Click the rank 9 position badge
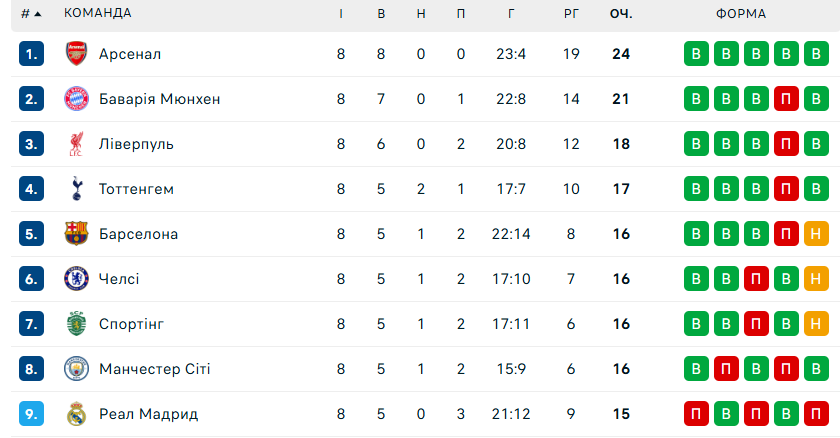This screenshot has width=840, height=438. point(31,414)
